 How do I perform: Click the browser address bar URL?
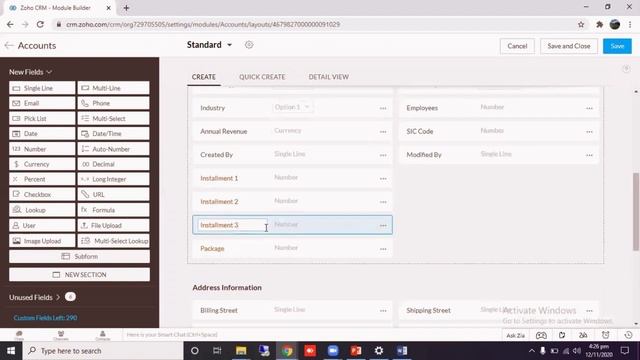pyautogui.click(x=203, y=24)
